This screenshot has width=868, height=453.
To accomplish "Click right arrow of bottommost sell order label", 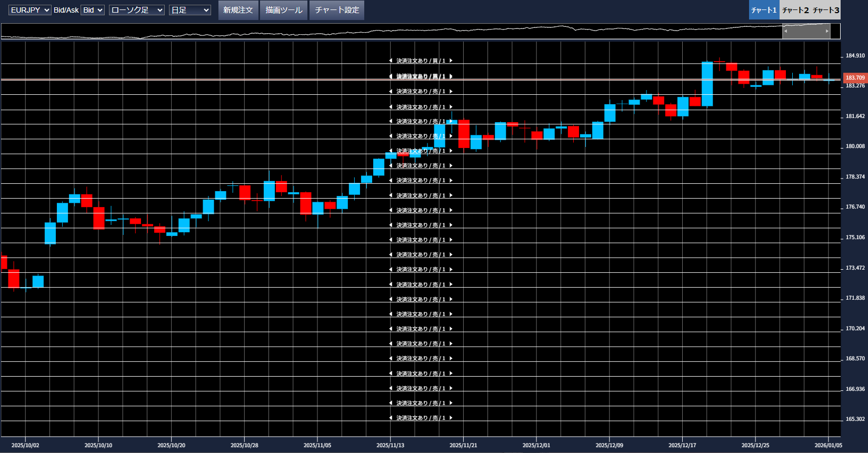I will click(x=451, y=418).
